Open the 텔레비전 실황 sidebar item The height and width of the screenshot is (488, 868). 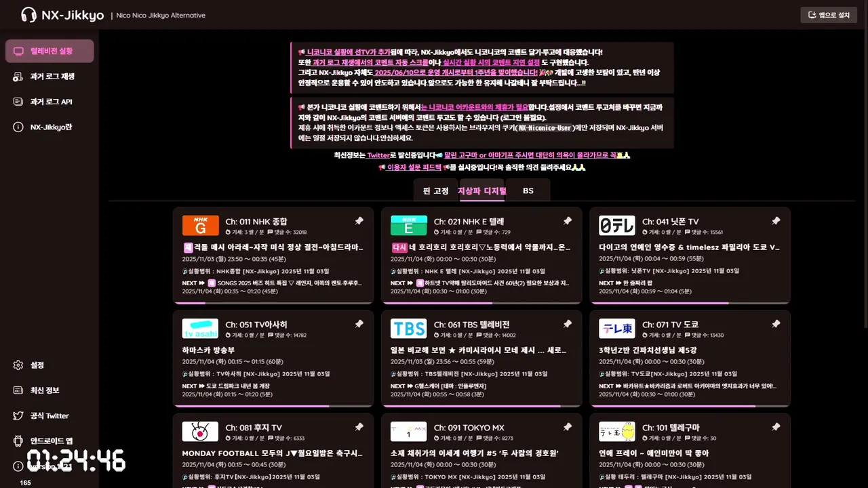[50, 51]
